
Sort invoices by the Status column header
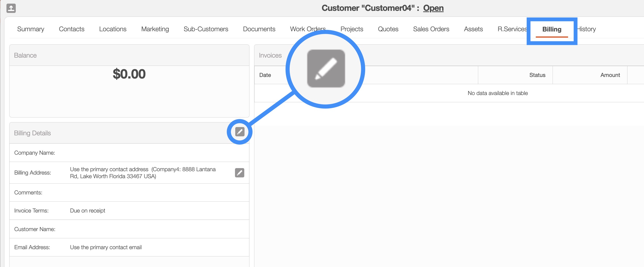tap(537, 75)
